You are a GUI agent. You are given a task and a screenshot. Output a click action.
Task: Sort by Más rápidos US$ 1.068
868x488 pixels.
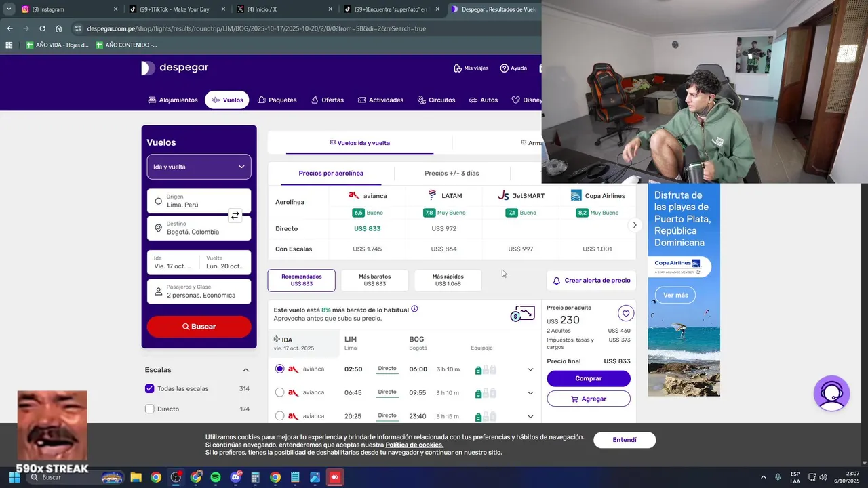pyautogui.click(x=448, y=280)
